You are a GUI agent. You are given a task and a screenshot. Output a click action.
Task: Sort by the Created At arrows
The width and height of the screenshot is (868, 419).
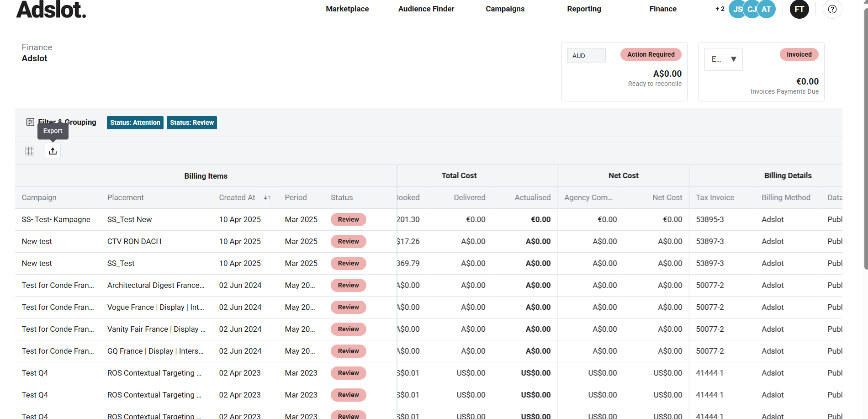click(x=267, y=198)
